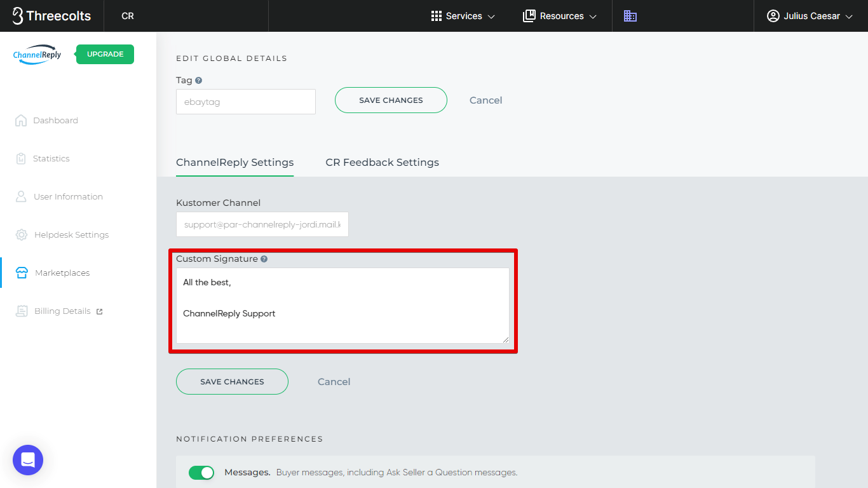
Task: Switch to CR Feedback Settings tab
Action: click(382, 163)
